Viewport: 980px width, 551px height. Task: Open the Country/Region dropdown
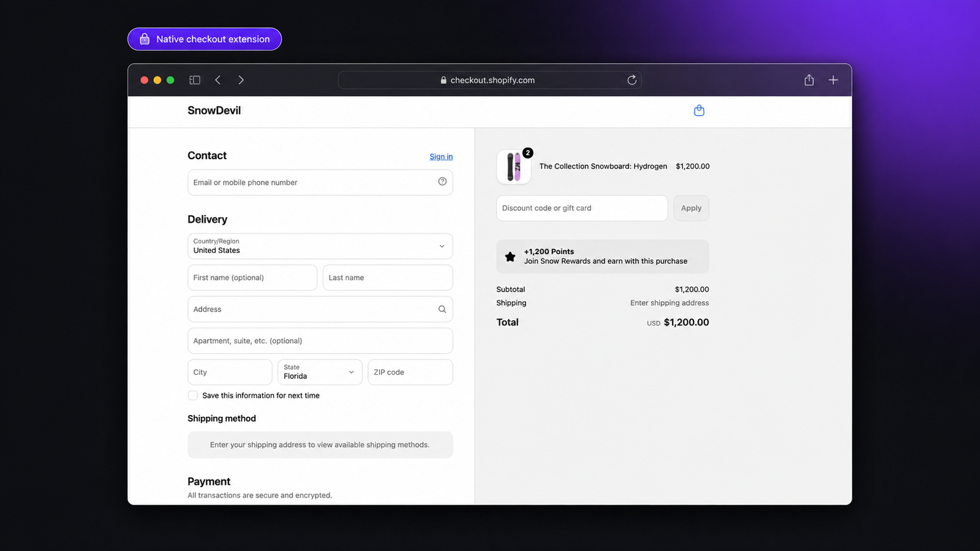coord(320,246)
